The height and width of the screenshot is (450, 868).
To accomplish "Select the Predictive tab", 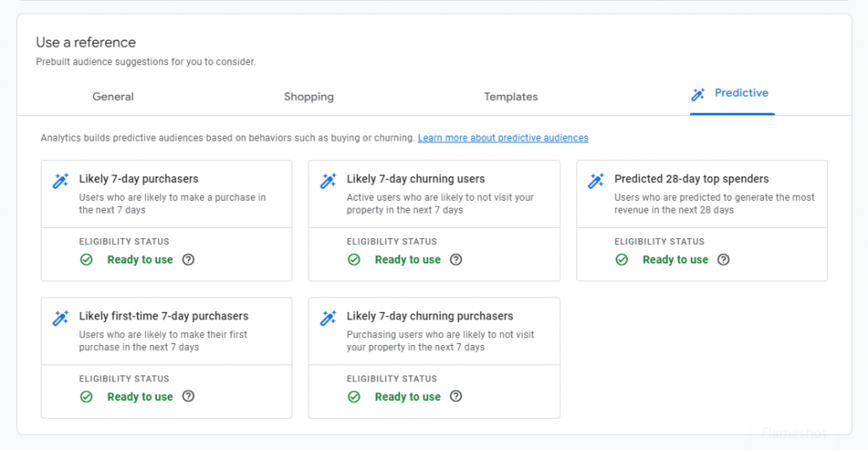I will click(x=732, y=93).
